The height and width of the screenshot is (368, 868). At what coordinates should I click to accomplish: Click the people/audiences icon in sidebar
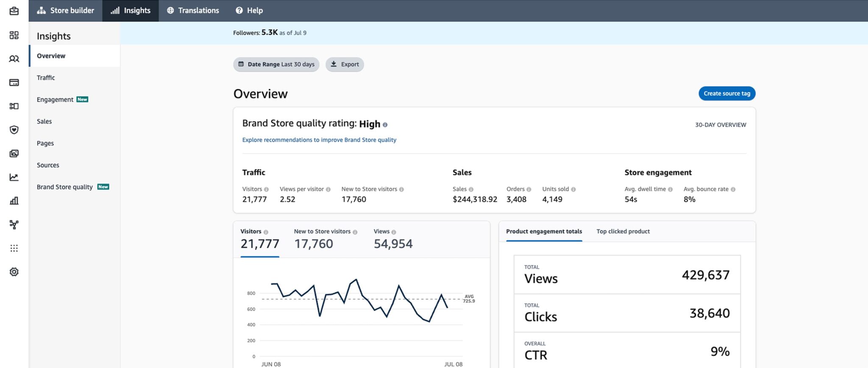click(14, 59)
